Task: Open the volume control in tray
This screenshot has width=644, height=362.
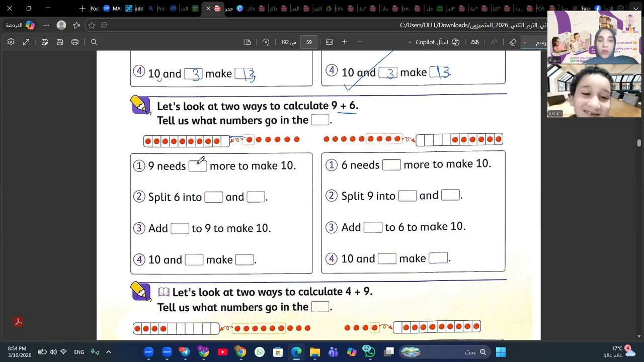Action: click(x=53, y=352)
